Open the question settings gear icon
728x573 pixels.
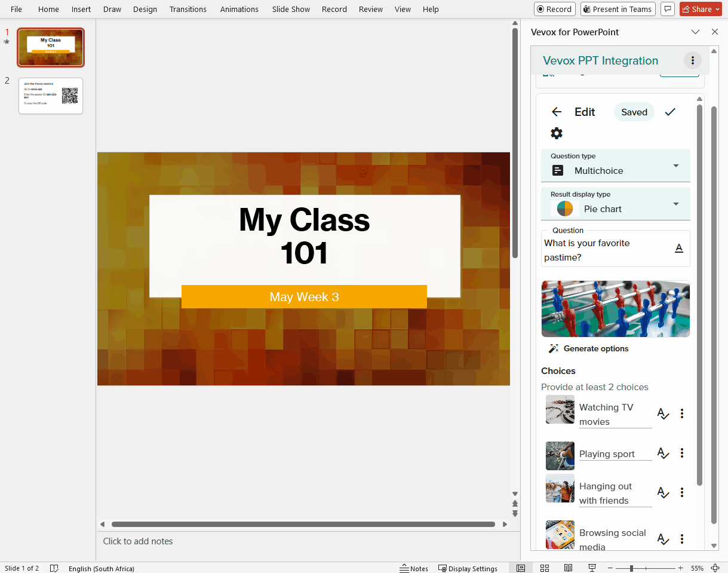(557, 133)
